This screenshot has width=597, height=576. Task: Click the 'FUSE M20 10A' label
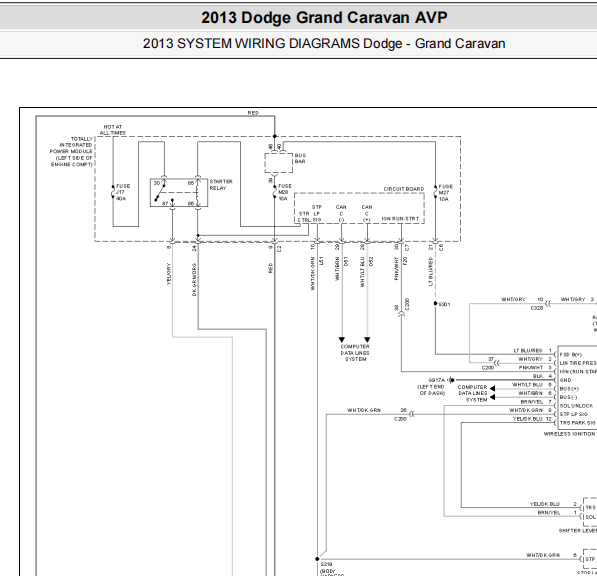[x=284, y=192]
